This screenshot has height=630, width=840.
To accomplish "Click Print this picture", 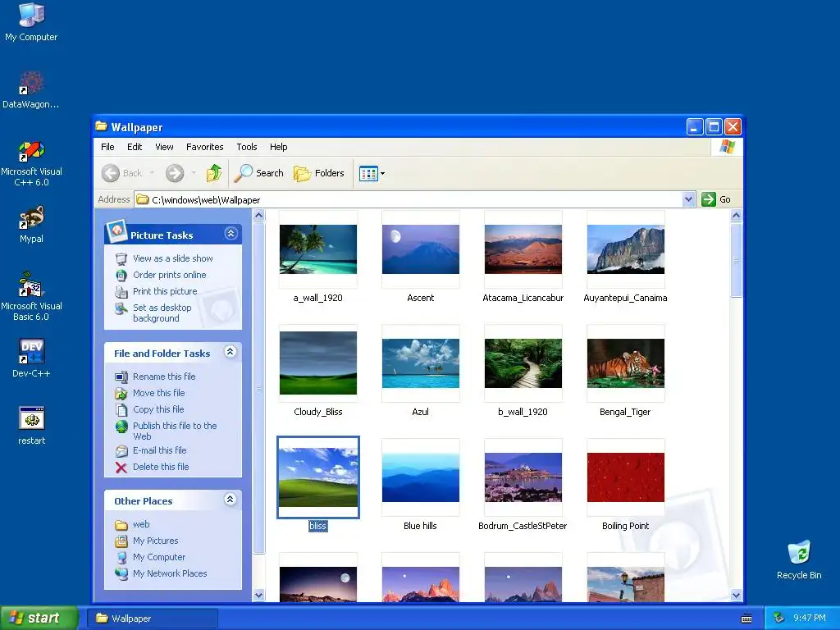I will pos(165,291).
